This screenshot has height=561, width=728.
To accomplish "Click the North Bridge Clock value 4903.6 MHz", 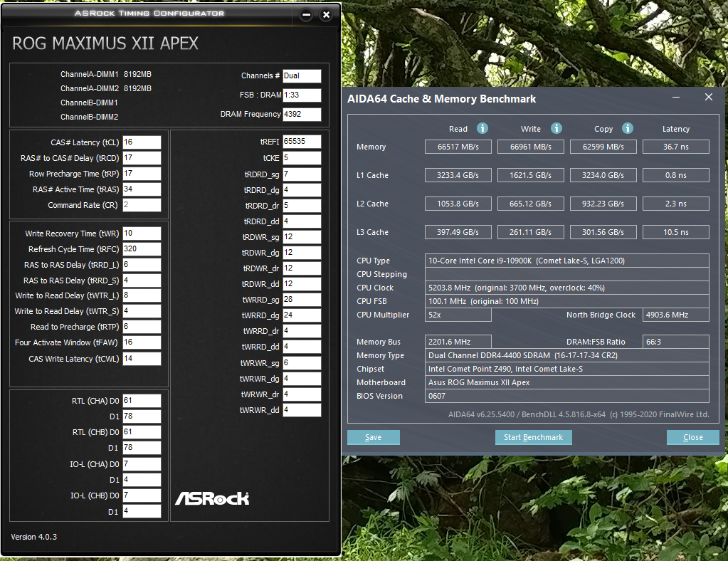I will pos(676,315).
